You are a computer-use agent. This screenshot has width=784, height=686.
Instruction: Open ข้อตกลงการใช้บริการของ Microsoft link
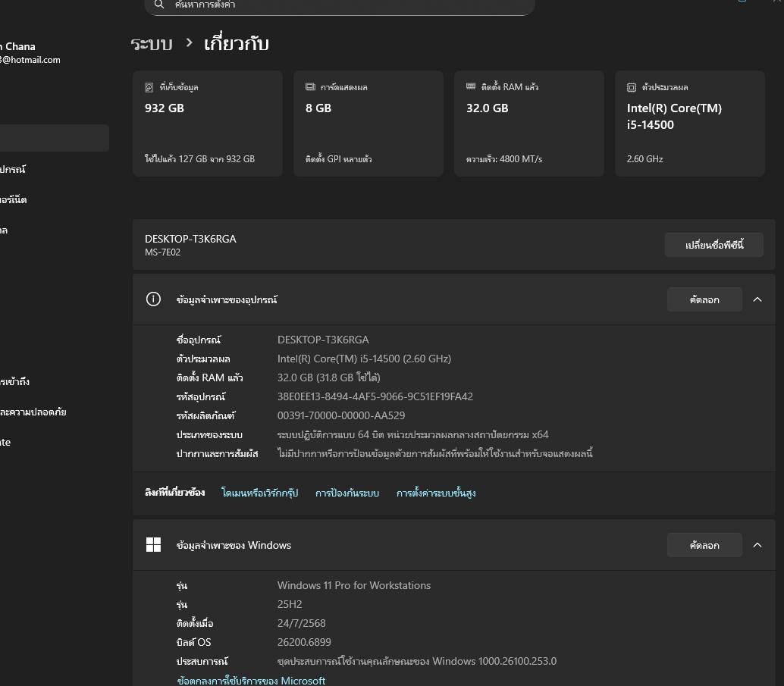[x=251, y=681]
